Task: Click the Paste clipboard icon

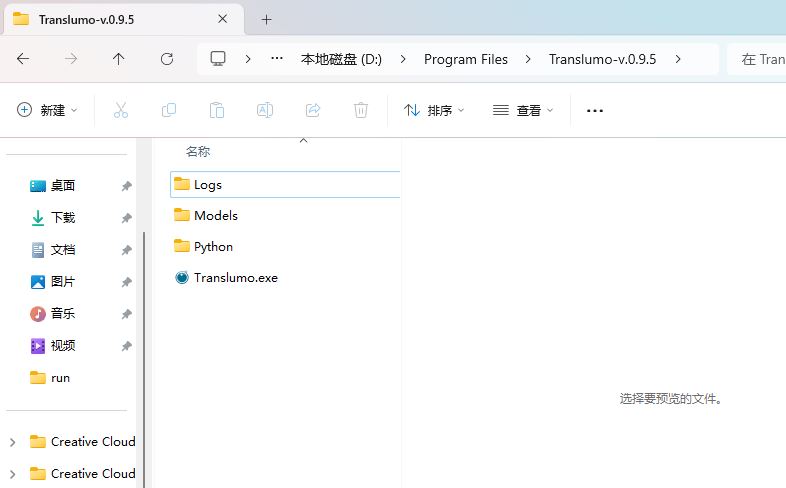Action: 217,110
